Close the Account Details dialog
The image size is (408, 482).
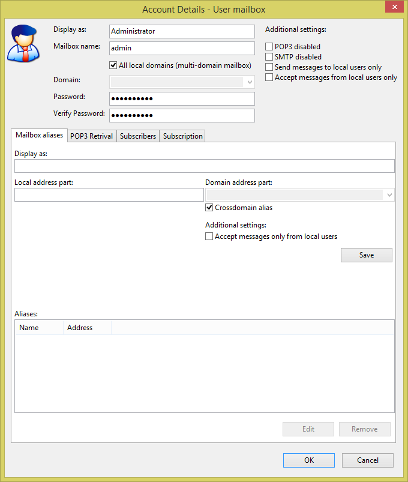click(394, 7)
